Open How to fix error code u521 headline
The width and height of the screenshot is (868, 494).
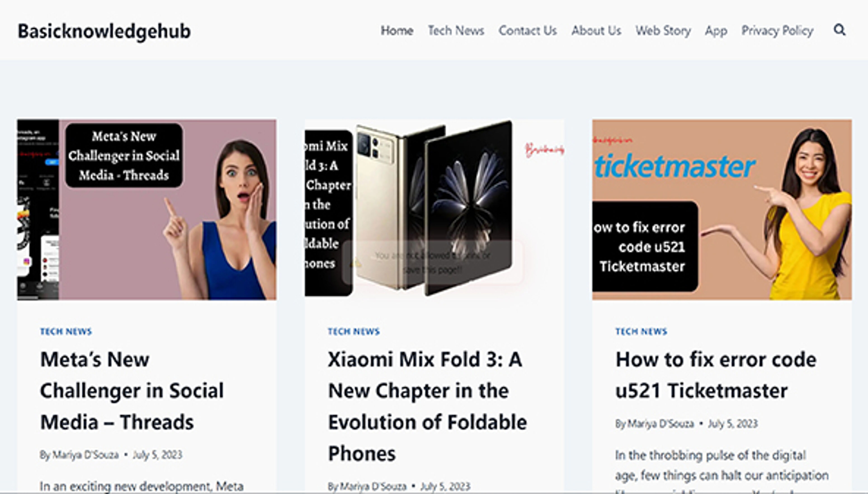point(716,375)
